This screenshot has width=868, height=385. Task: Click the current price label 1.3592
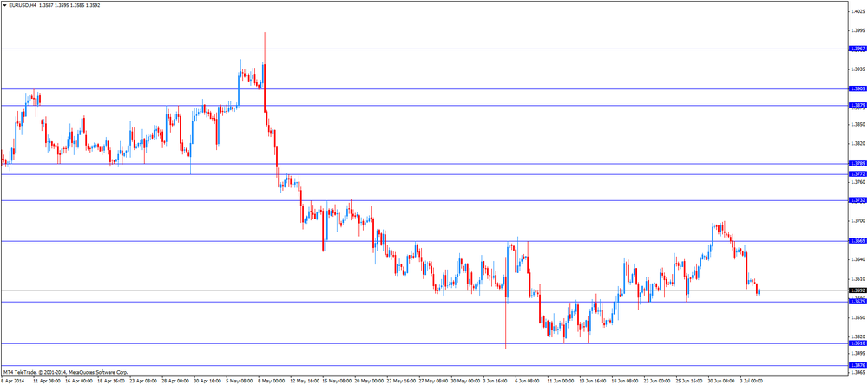click(857, 290)
